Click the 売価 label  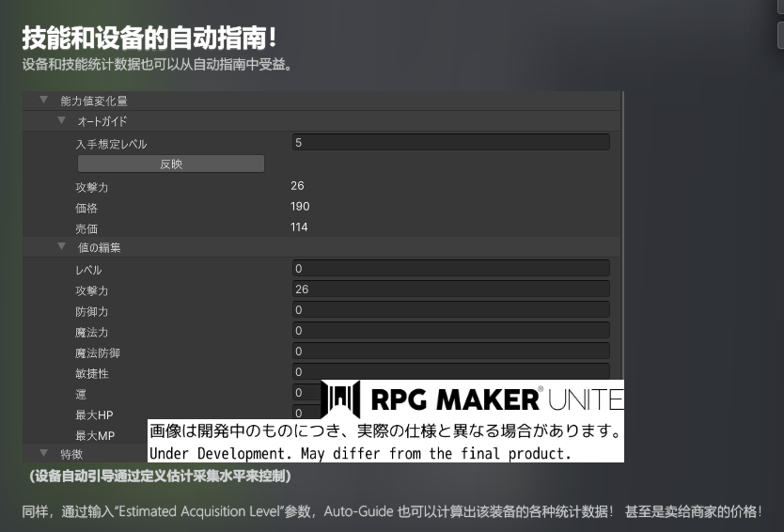pos(86,229)
